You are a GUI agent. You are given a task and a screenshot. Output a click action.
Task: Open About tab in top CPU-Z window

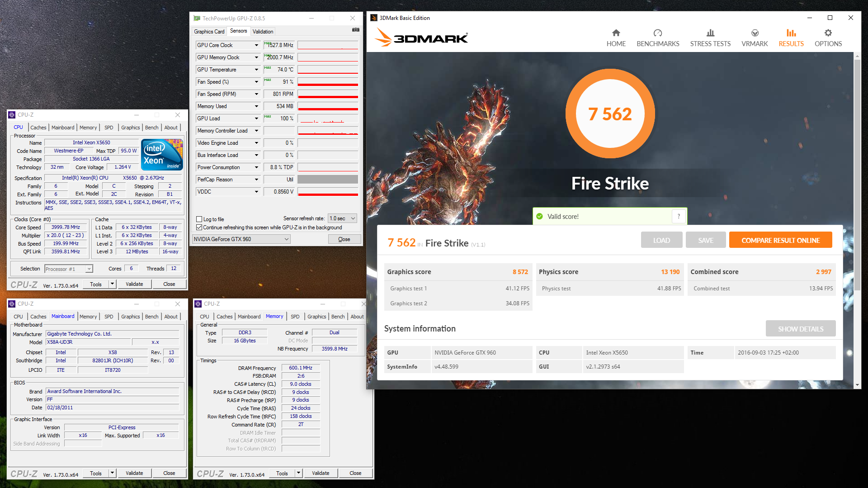coord(171,128)
